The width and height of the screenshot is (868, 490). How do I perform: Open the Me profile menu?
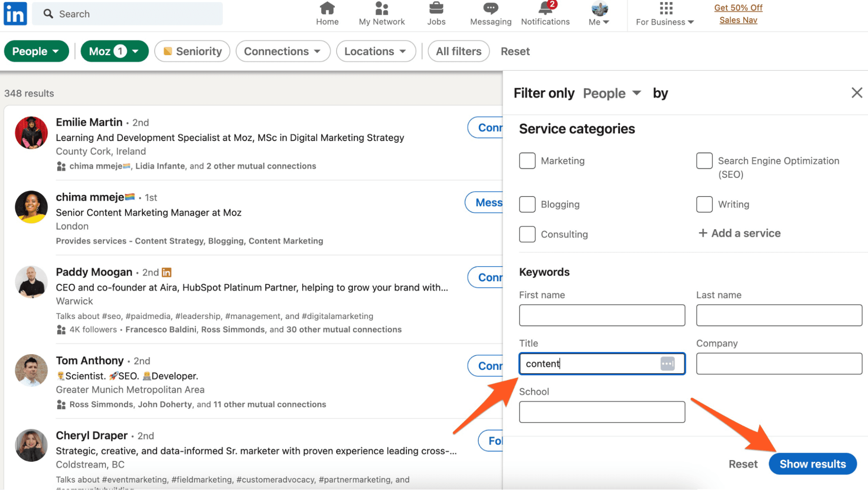599,14
